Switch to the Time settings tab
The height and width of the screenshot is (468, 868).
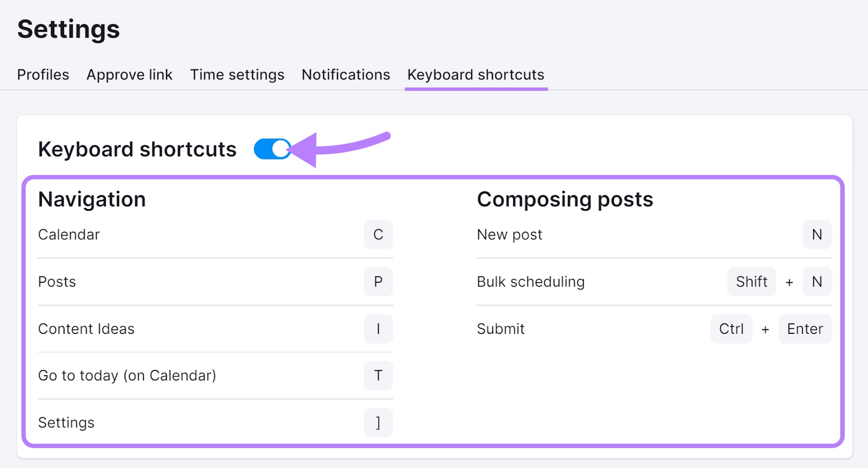237,74
